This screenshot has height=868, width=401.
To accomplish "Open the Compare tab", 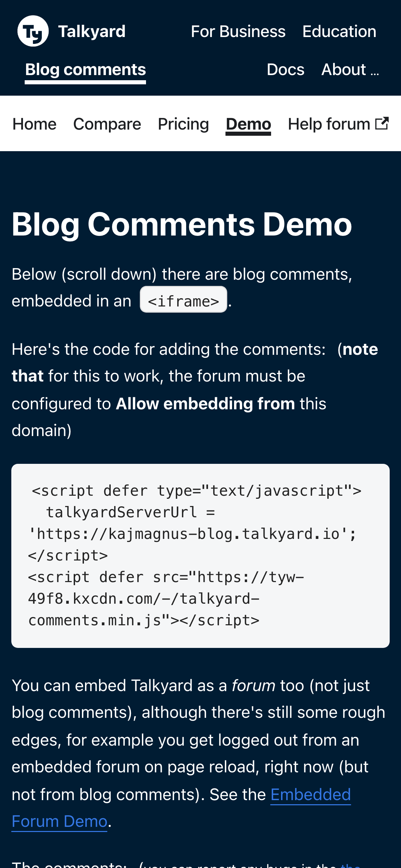I will click(107, 124).
